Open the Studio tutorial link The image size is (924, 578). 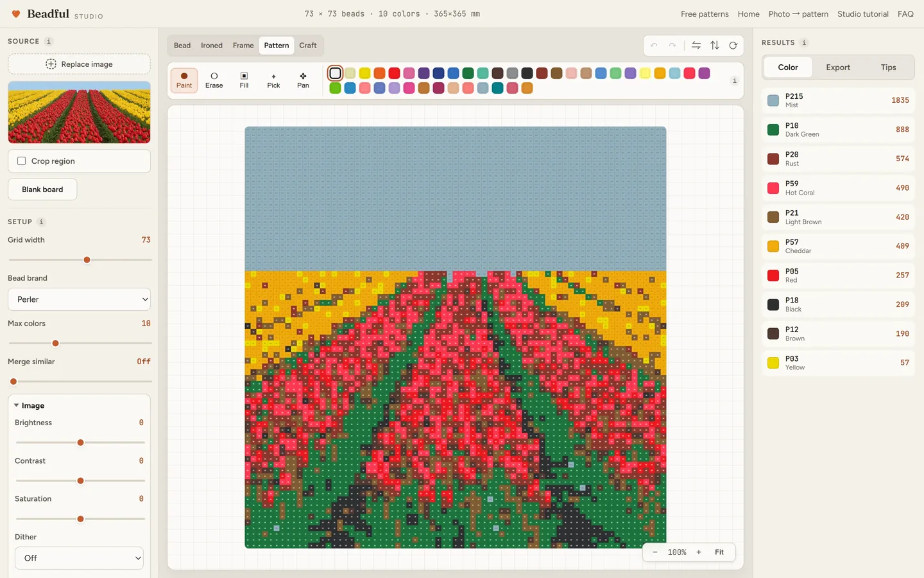point(863,14)
